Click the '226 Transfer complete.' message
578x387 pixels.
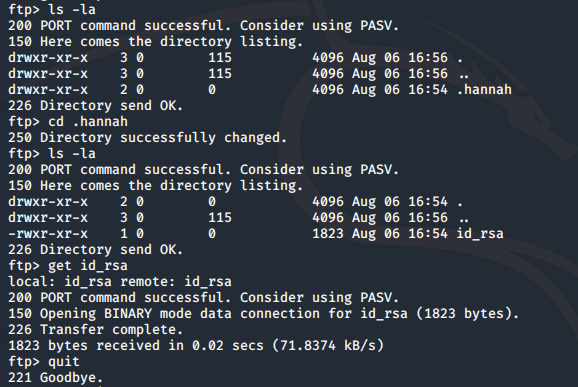pos(95,330)
